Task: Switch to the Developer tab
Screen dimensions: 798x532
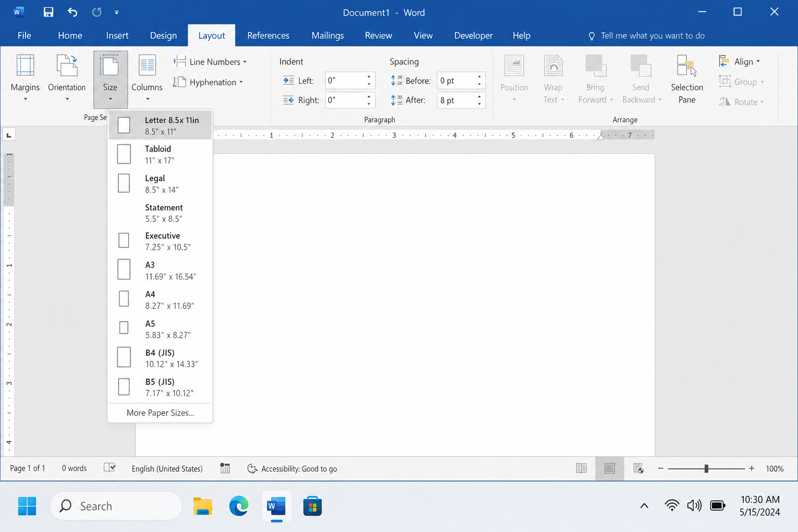Action: pos(473,35)
